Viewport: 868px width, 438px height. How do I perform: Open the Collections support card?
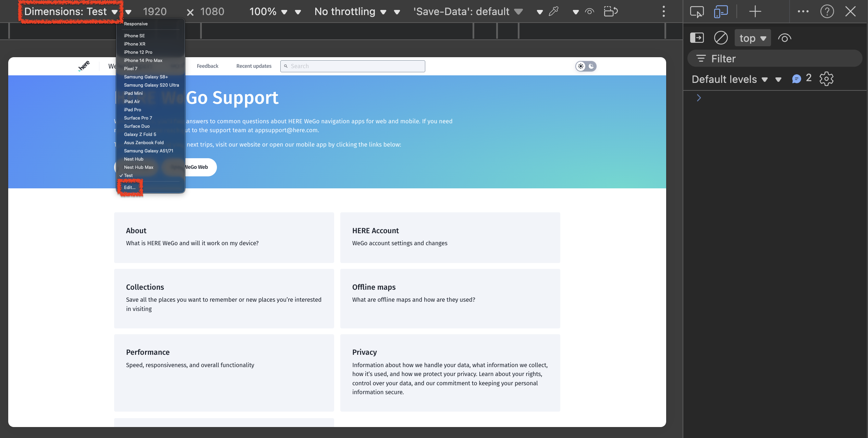pyautogui.click(x=224, y=298)
